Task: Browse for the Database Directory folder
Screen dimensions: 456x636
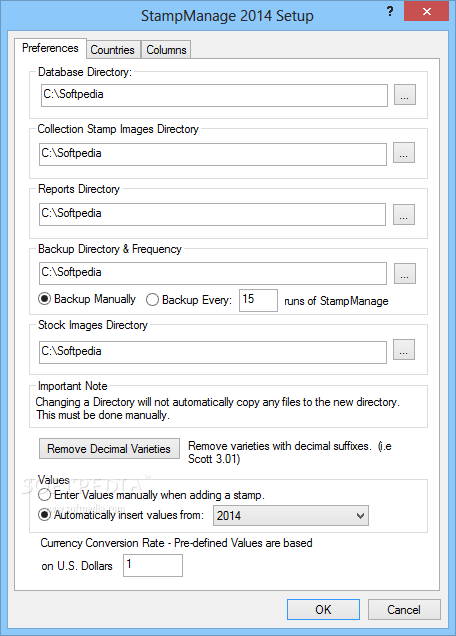Action: [x=405, y=95]
